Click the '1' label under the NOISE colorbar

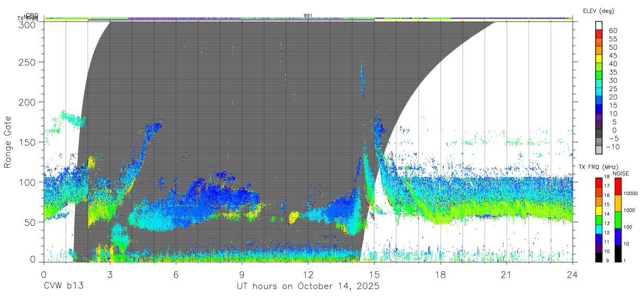[625, 260]
